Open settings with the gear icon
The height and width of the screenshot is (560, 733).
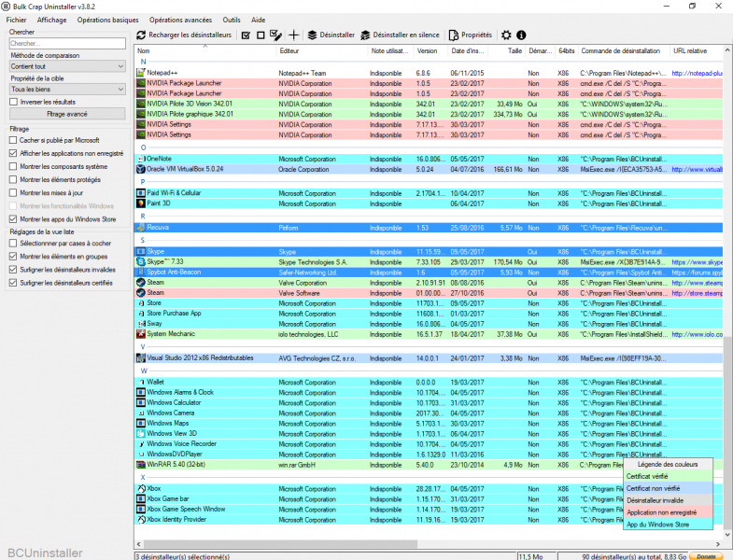(x=506, y=35)
